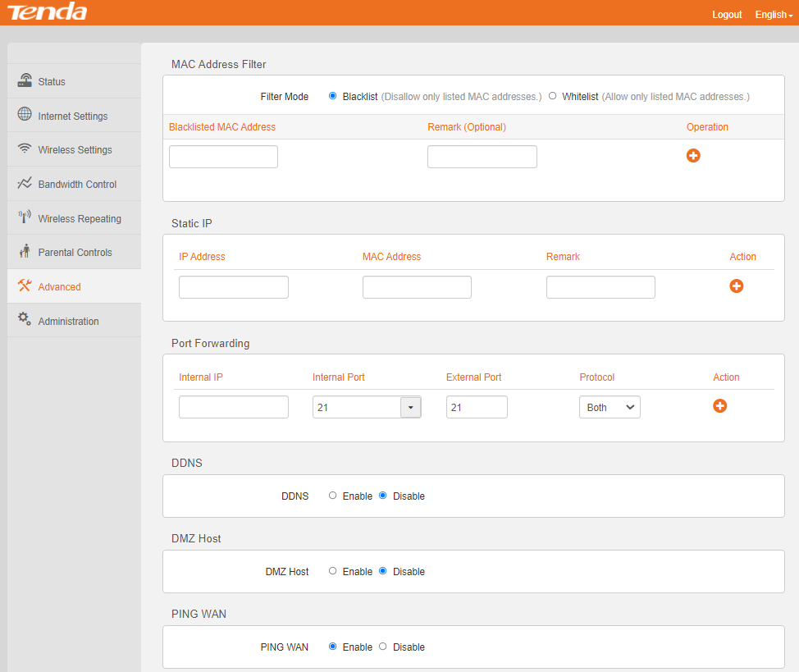Enable DMZ Host

pos(332,571)
